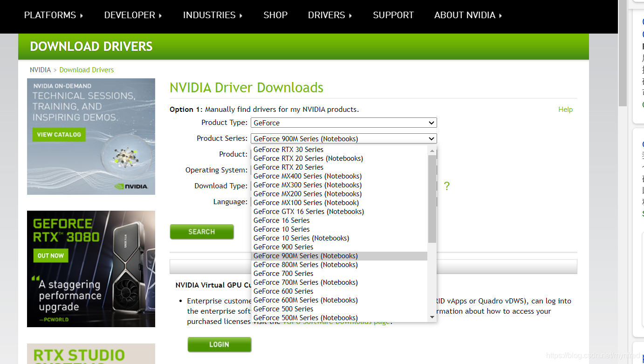Viewport: 644px width, 364px height.
Task: Choose GeForce 800M Series (Notebooks) option
Action: pos(339,265)
